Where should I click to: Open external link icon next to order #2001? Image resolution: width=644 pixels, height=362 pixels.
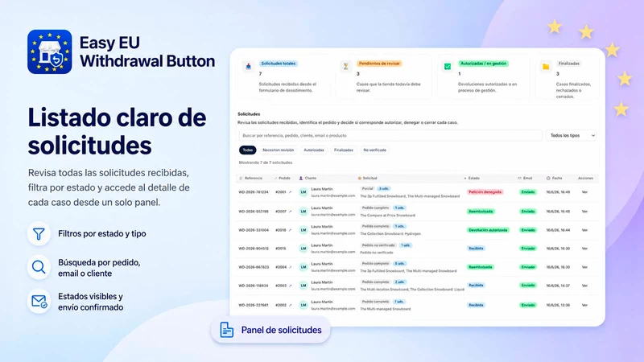coord(291,192)
